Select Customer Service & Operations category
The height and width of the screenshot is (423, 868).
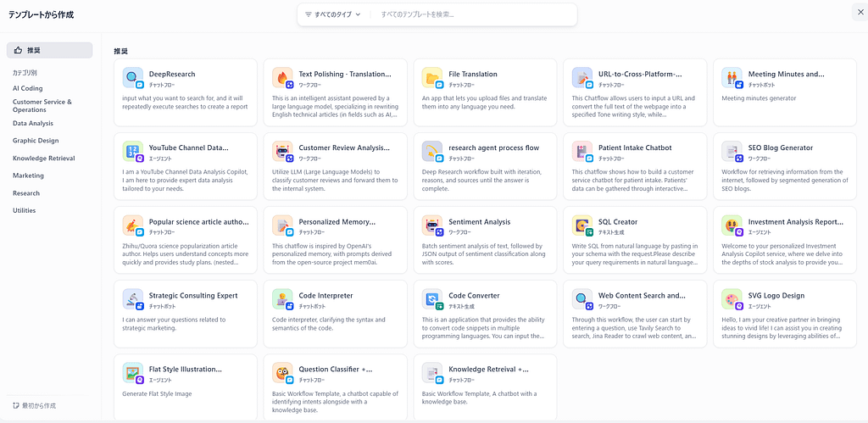42,106
